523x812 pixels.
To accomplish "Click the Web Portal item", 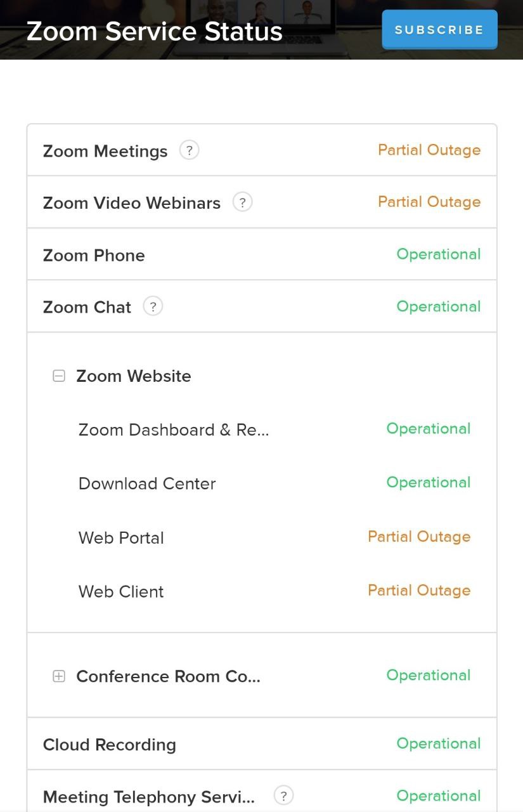I will 121,538.
